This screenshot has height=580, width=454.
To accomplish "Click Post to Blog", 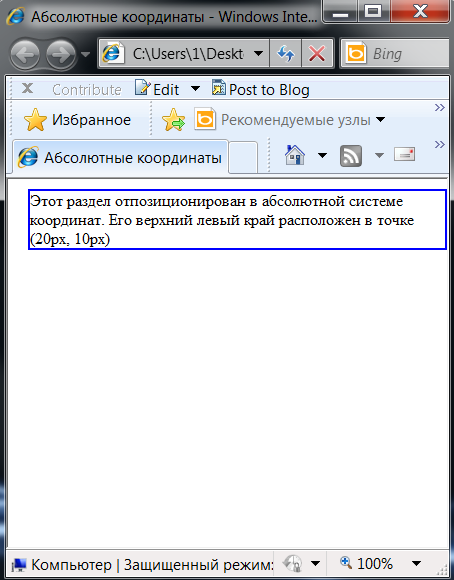I will 261,89.
